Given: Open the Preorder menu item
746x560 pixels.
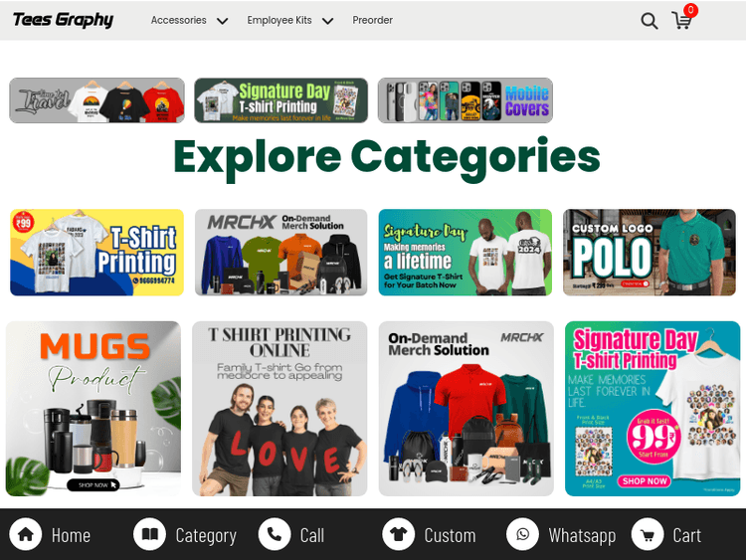Looking at the screenshot, I should [x=373, y=20].
